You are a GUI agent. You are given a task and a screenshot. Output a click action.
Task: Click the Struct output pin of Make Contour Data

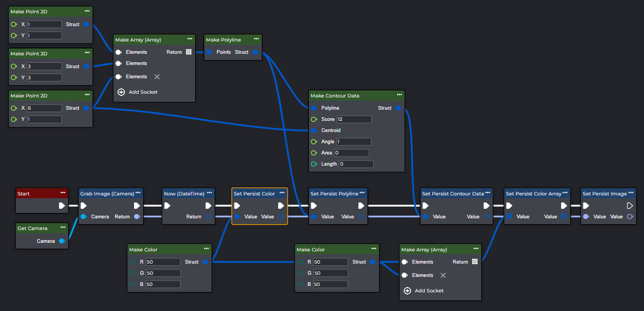[x=398, y=108]
